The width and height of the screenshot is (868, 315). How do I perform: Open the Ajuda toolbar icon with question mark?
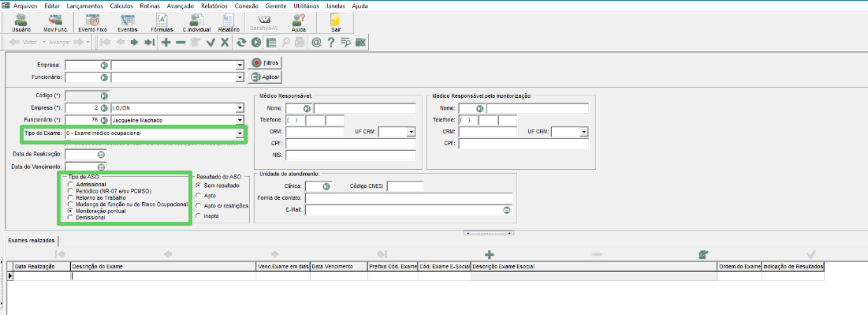click(298, 22)
